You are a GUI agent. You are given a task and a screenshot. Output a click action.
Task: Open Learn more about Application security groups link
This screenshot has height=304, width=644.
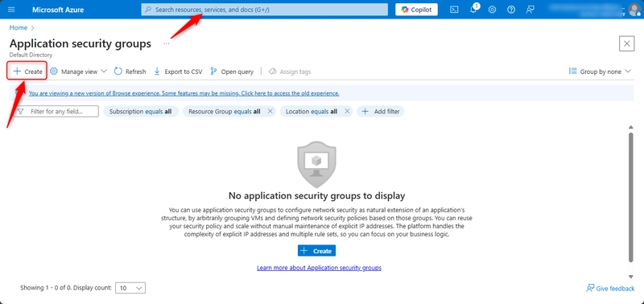319,268
